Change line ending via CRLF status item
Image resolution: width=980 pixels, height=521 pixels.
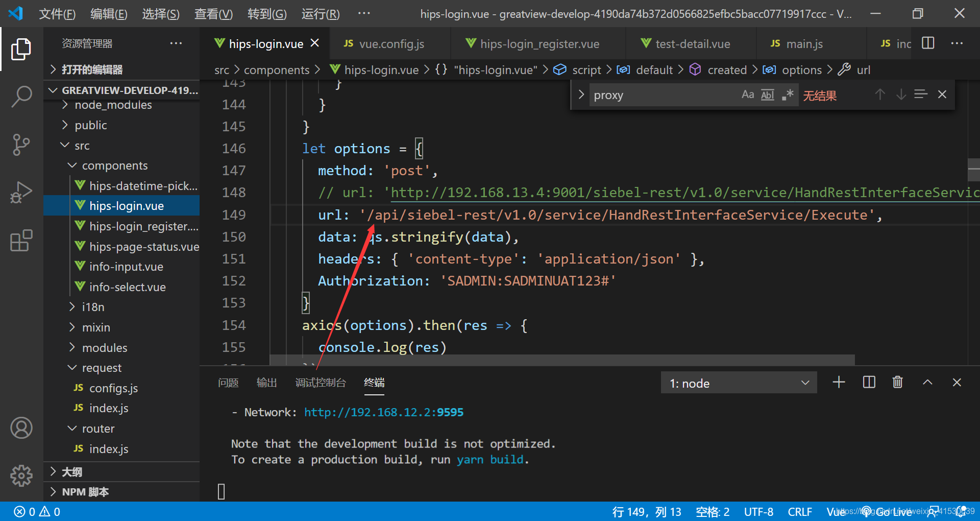pos(800,512)
